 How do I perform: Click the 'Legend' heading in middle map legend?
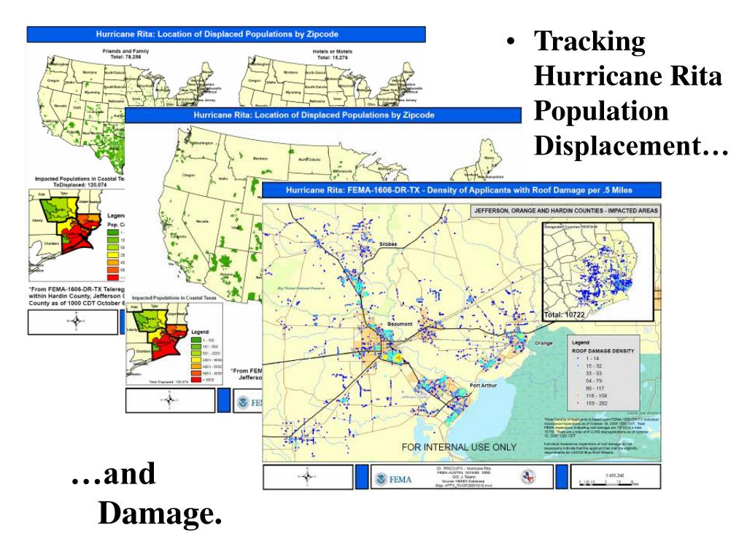(x=200, y=332)
